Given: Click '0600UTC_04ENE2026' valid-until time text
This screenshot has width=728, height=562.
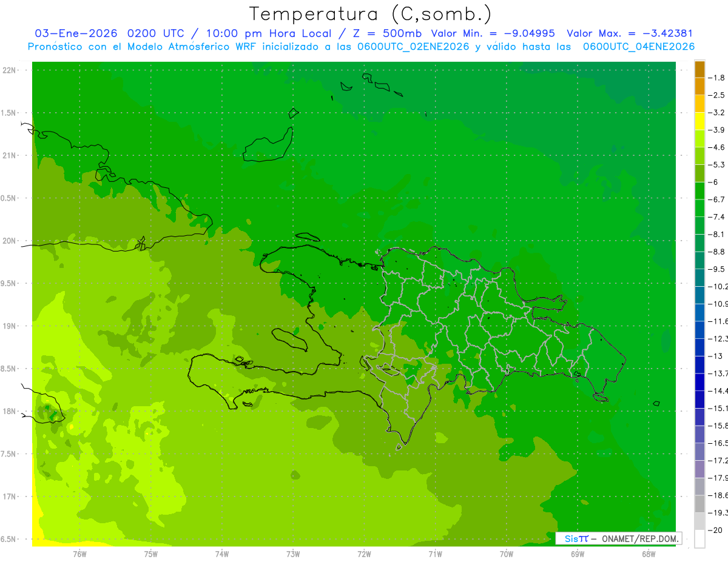Looking at the screenshot, I should [638, 47].
